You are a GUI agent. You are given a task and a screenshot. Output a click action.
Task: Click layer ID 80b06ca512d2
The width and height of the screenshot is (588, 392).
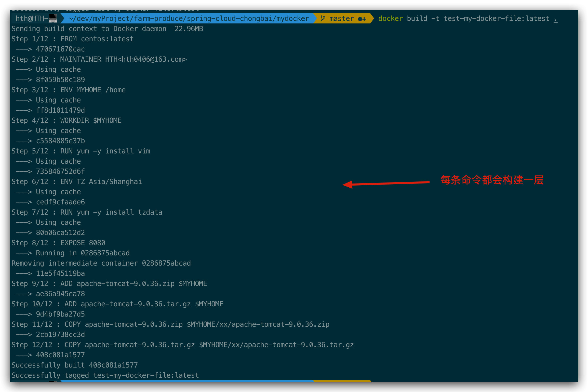(60, 233)
